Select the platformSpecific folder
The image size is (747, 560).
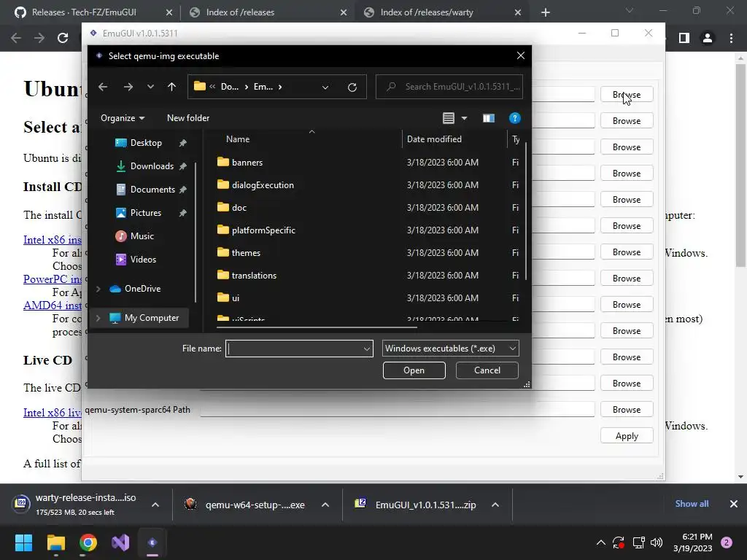pos(263,230)
